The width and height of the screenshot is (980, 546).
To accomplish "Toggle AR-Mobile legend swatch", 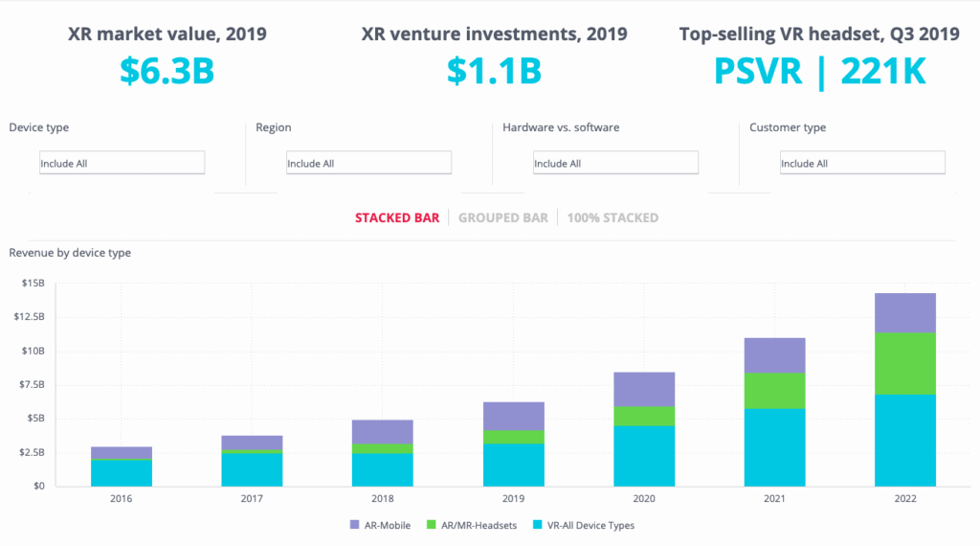I will 355,525.
